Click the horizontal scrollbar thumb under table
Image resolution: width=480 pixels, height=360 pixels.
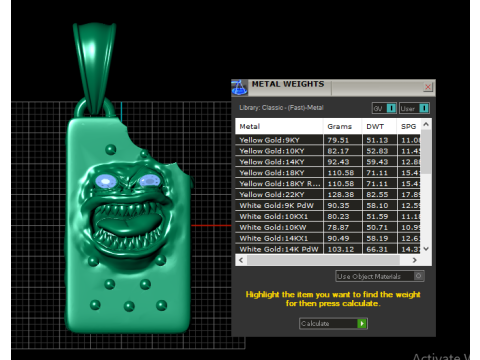click(x=323, y=260)
